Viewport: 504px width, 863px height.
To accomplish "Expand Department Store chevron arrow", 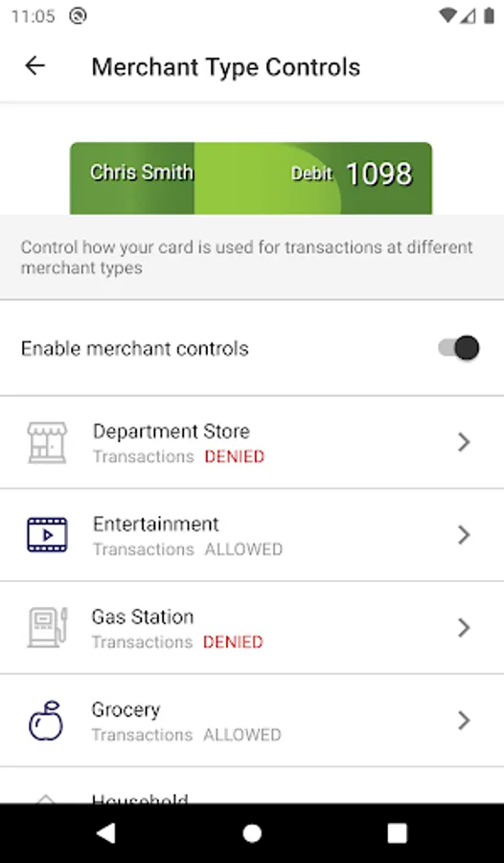I will coord(464,442).
